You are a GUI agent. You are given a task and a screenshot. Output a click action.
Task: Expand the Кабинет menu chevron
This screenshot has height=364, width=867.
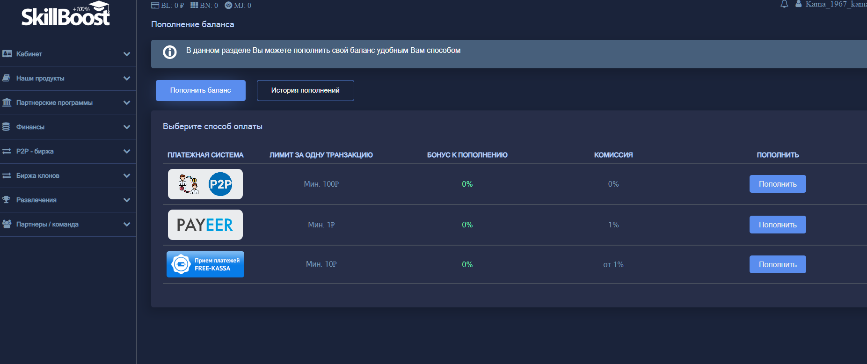point(127,54)
